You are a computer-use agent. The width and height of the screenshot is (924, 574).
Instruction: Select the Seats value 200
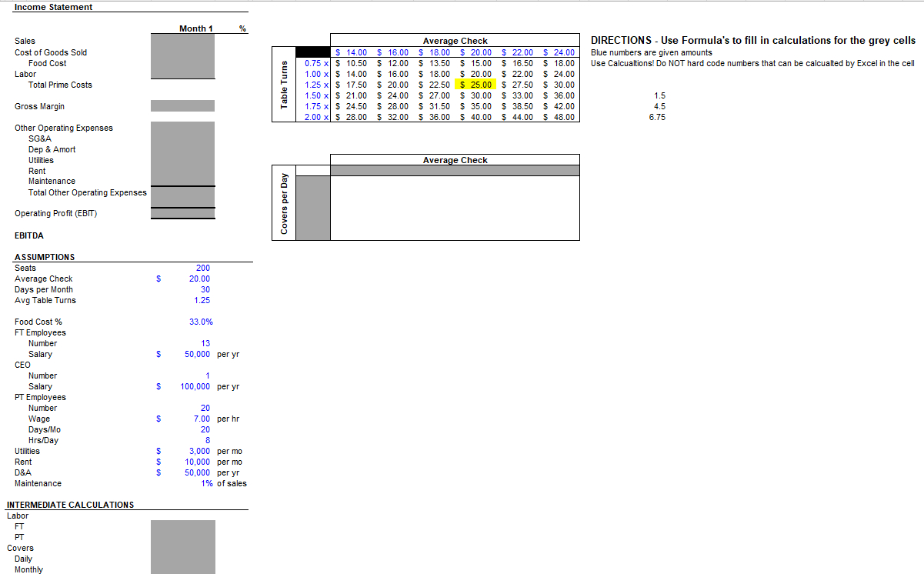coord(203,268)
